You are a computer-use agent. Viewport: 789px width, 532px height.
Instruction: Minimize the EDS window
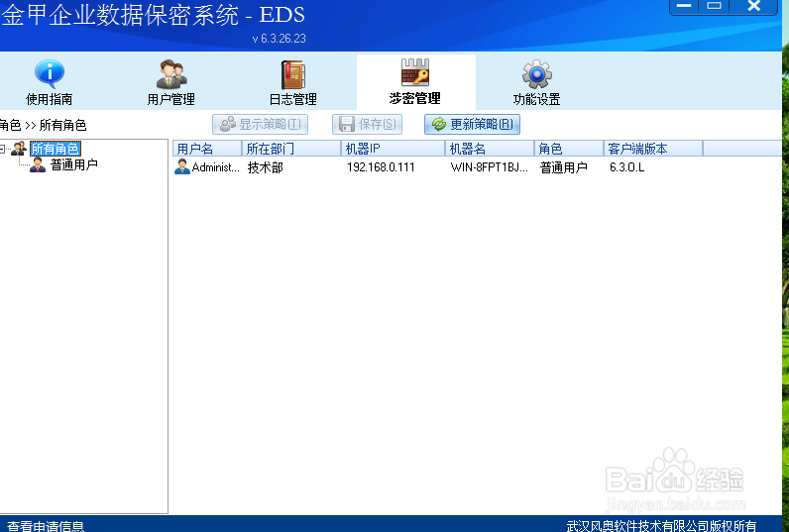[684, 6]
